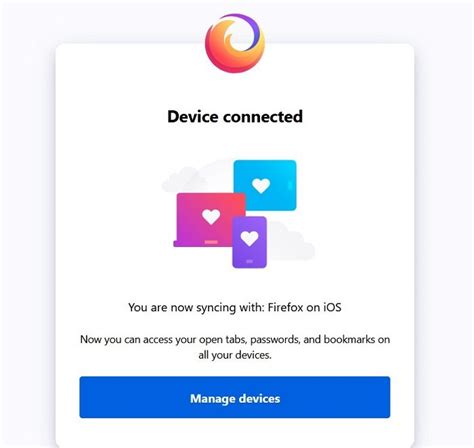Click the pink laptop's trackpad bar

(211, 242)
